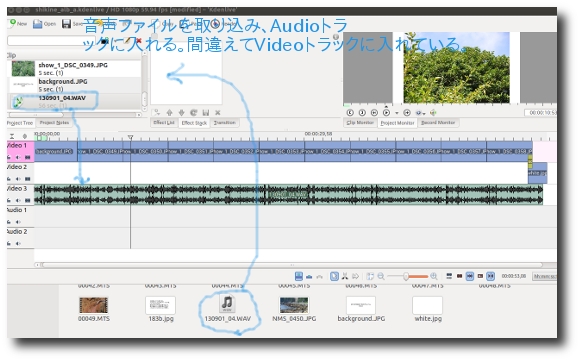Switch to the Record Monitor tab
The height and width of the screenshot is (361, 580).
point(438,122)
